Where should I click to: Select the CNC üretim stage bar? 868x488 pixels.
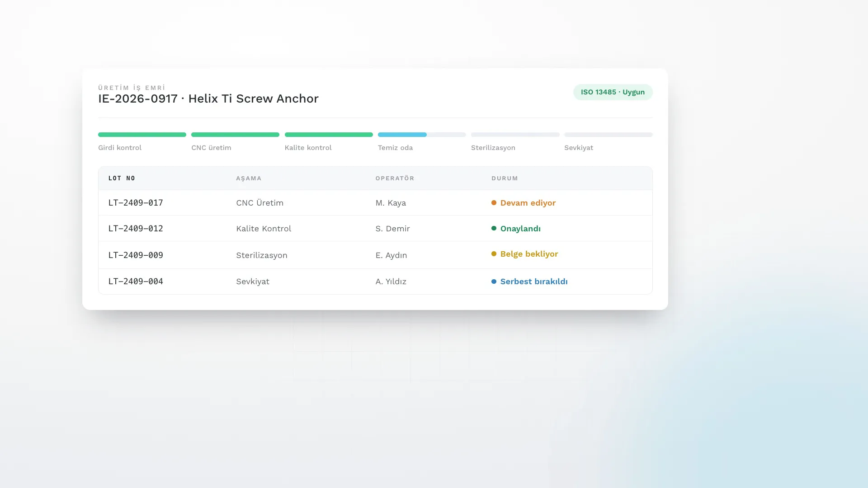[x=235, y=135]
